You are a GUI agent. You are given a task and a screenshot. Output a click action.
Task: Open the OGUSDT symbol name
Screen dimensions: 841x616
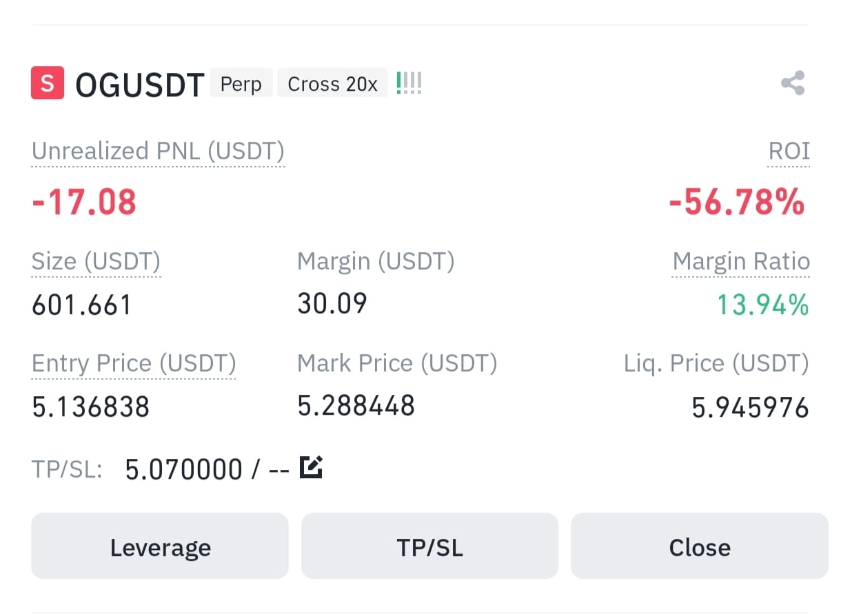(140, 85)
